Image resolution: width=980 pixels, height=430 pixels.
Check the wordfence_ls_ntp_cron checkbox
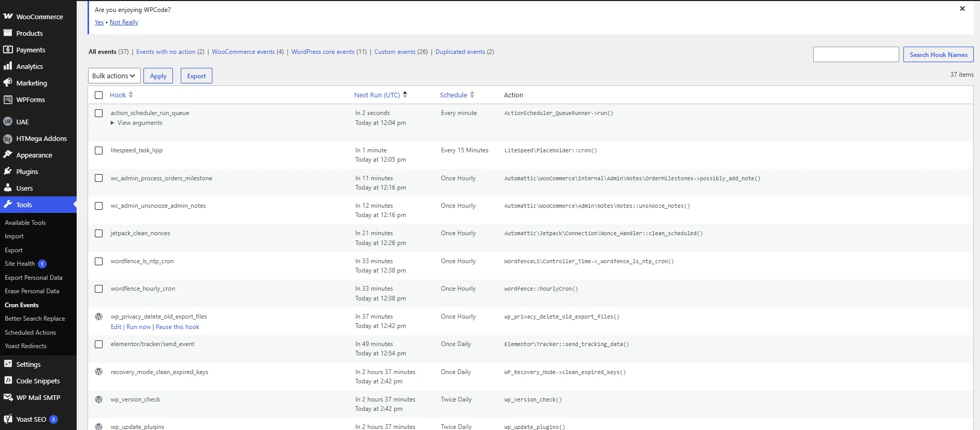[99, 261]
